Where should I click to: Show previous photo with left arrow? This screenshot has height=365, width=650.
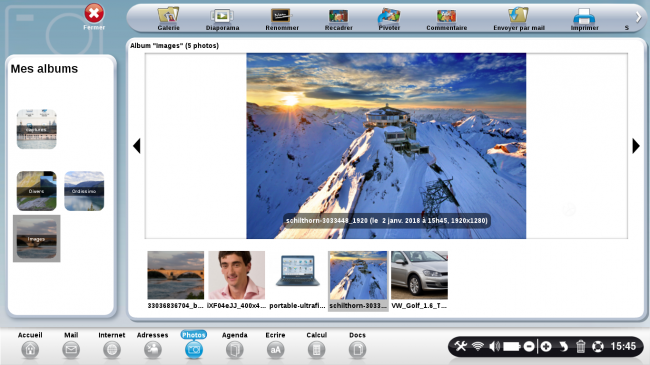[137, 146]
